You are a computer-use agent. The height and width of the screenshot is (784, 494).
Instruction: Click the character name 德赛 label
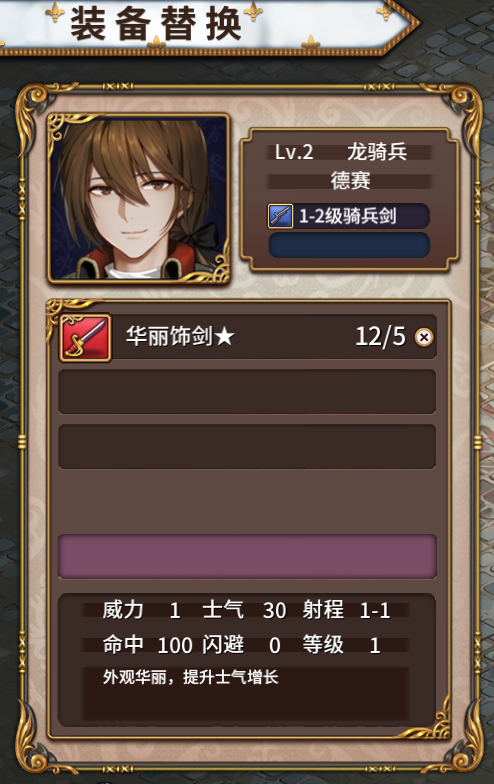[x=350, y=181]
